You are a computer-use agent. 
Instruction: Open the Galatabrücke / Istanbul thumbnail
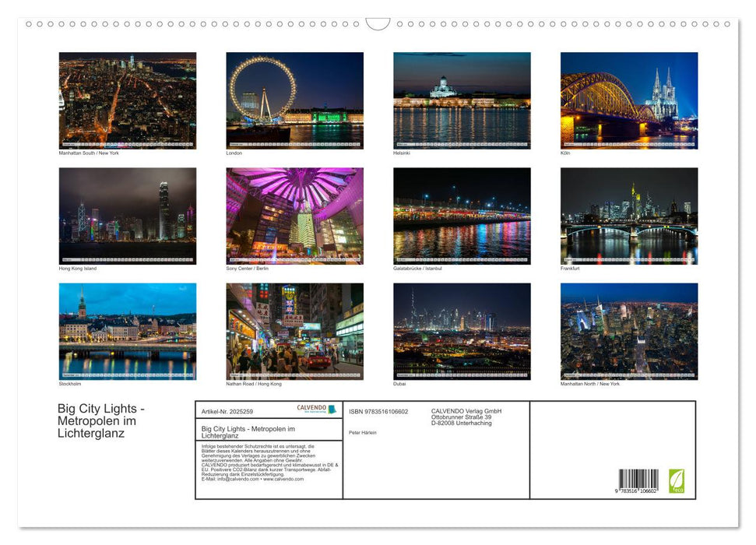[462, 216]
